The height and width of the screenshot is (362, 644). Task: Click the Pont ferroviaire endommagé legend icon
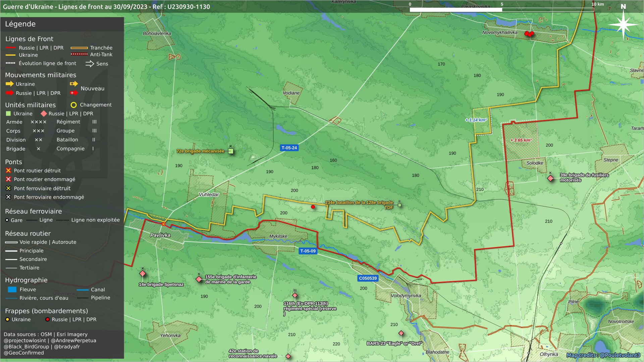click(x=8, y=197)
